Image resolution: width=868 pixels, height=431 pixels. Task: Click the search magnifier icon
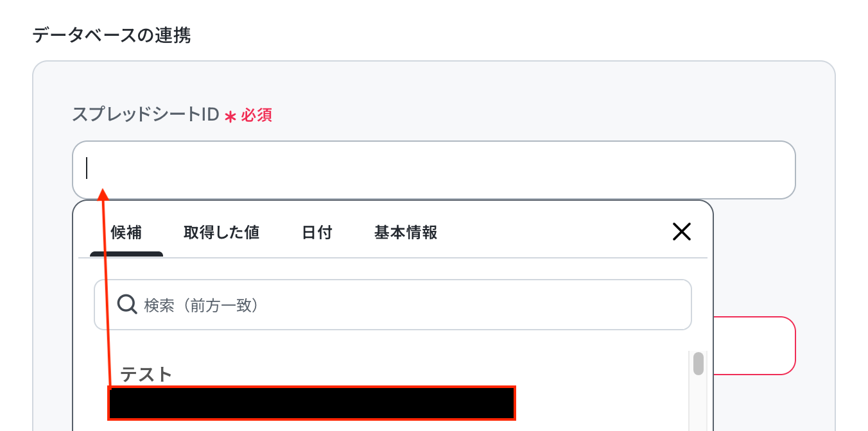[x=127, y=305]
